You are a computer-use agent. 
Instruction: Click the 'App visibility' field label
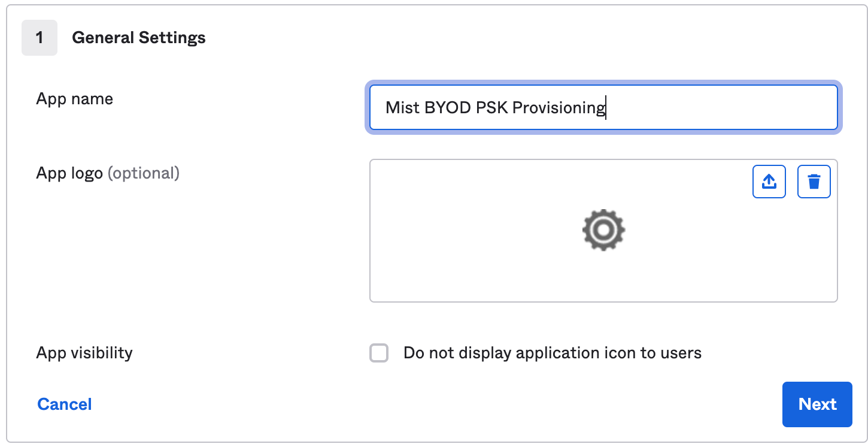tap(84, 353)
